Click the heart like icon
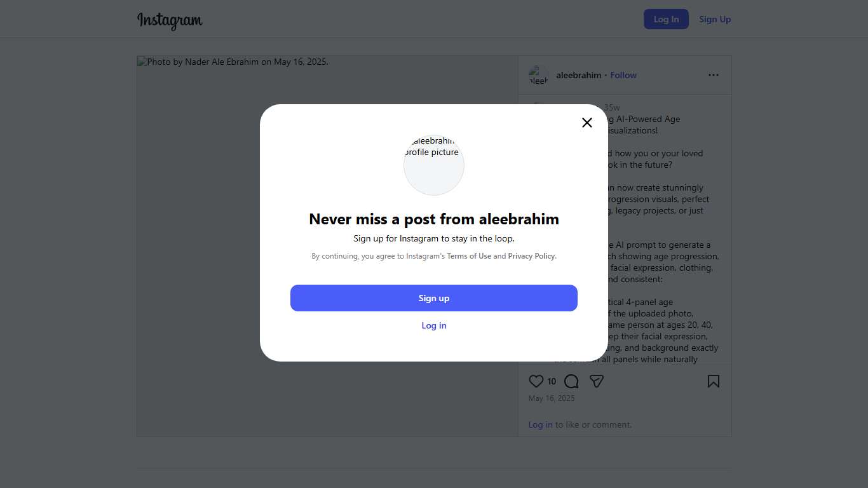 pos(536,381)
